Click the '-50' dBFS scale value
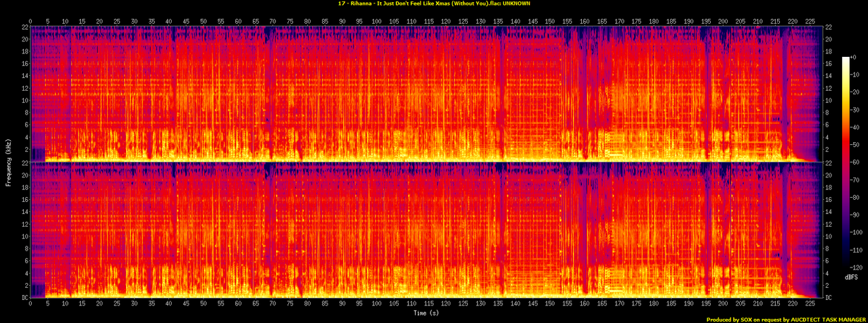This screenshot has height=323, width=868. [856, 144]
